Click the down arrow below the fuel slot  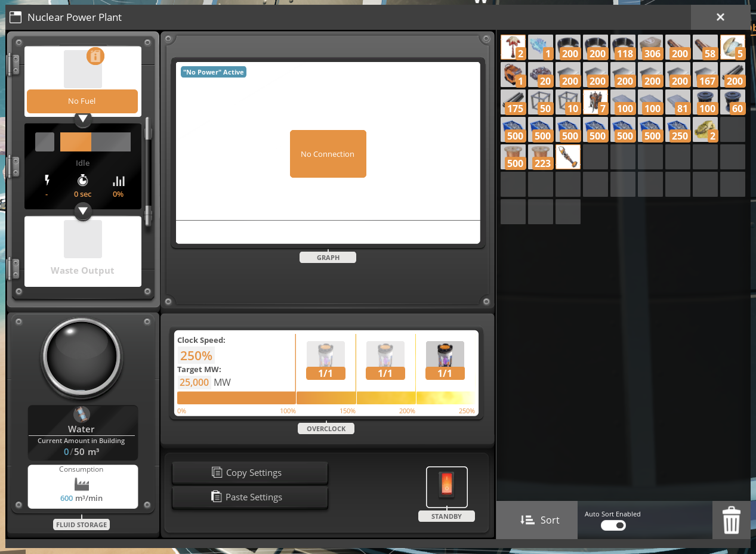(83, 119)
